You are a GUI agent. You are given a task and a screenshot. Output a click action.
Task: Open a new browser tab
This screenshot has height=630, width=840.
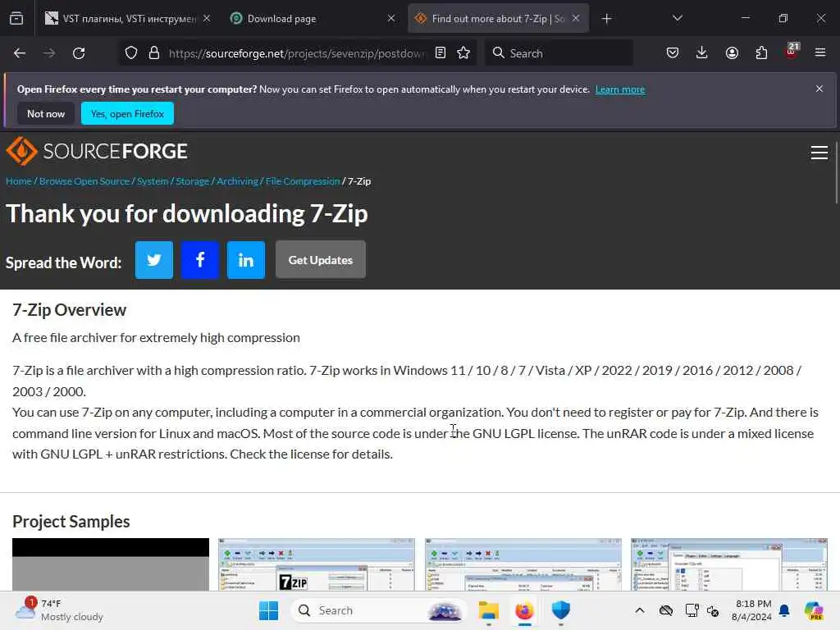click(x=606, y=19)
